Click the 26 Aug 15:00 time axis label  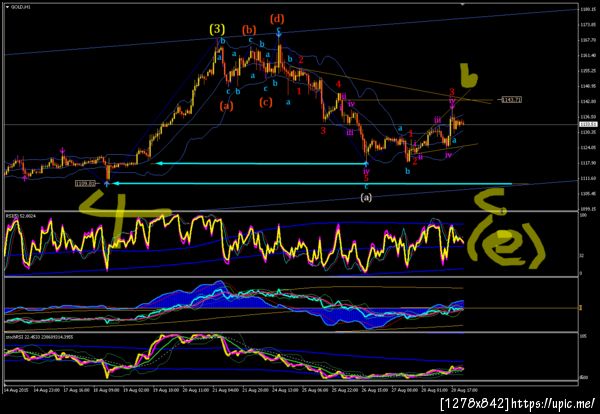tap(377, 390)
